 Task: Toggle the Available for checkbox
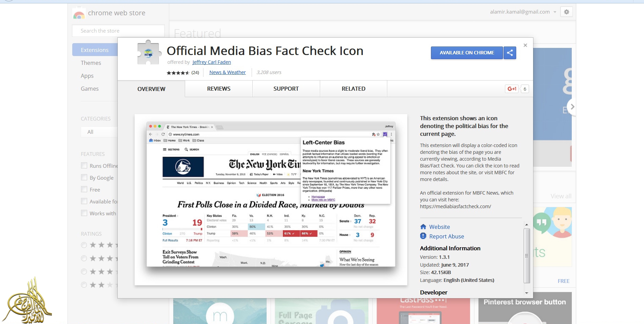coord(84,201)
